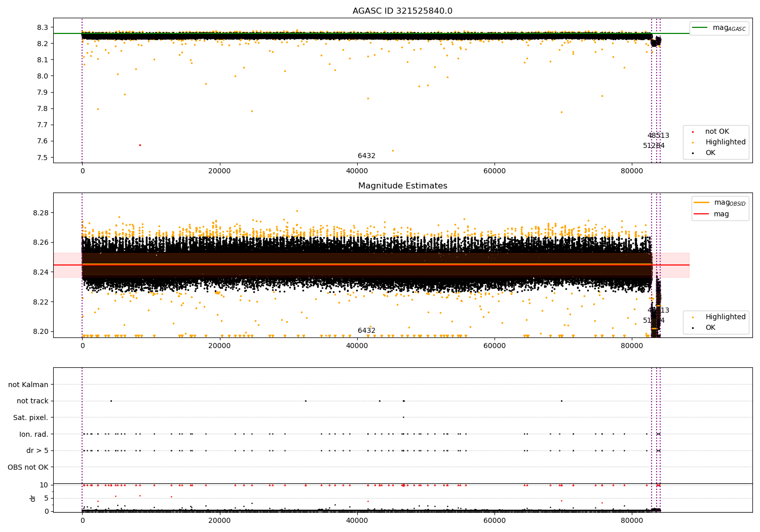Click the green mag AGASC legend line

(x=701, y=28)
